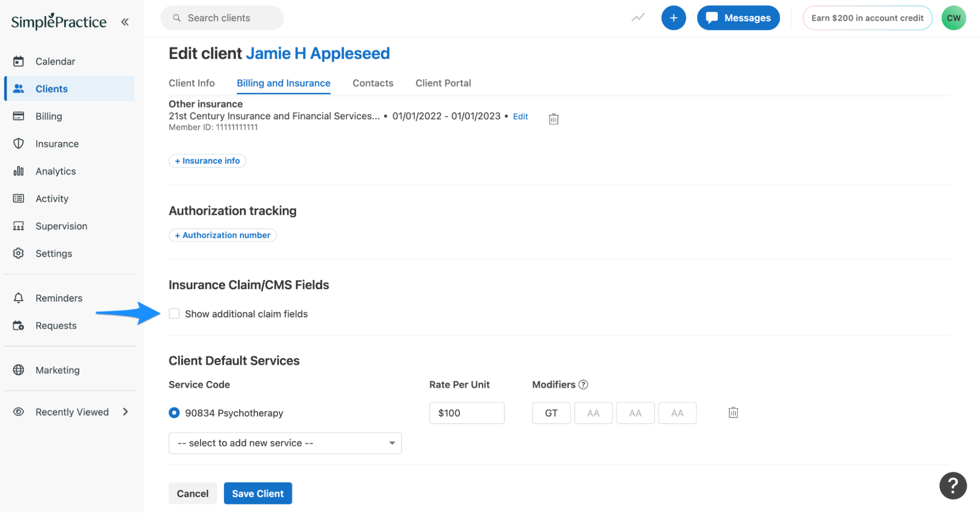The width and height of the screenshot is (980, 513).
Task: Open the Activity log
Action: click(51, 198)
